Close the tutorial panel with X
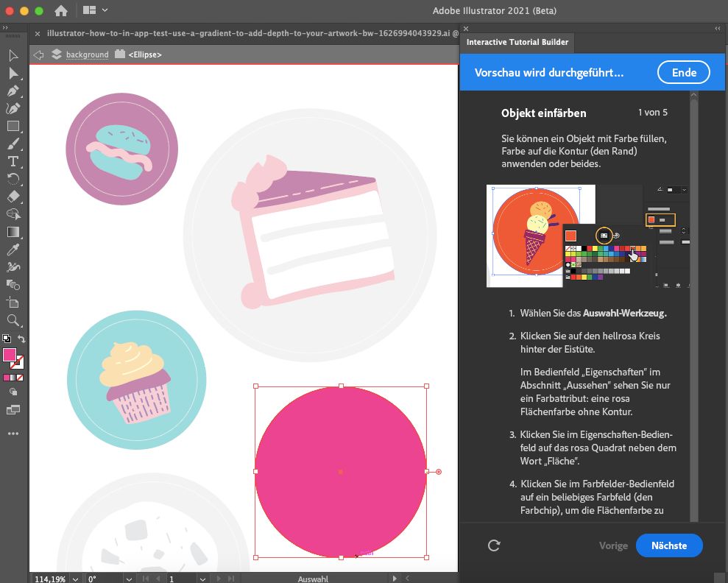This screenshot has width=728, height=583. coord(466,28)
